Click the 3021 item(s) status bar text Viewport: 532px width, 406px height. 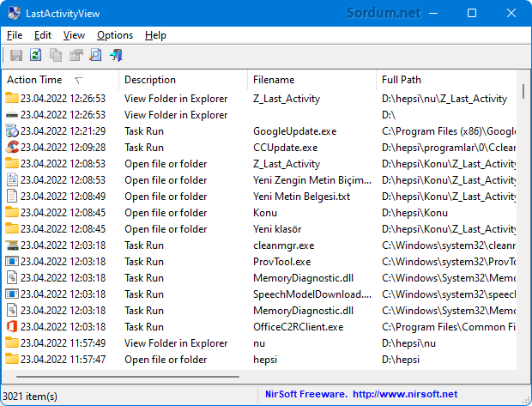[x=30, y=396]
